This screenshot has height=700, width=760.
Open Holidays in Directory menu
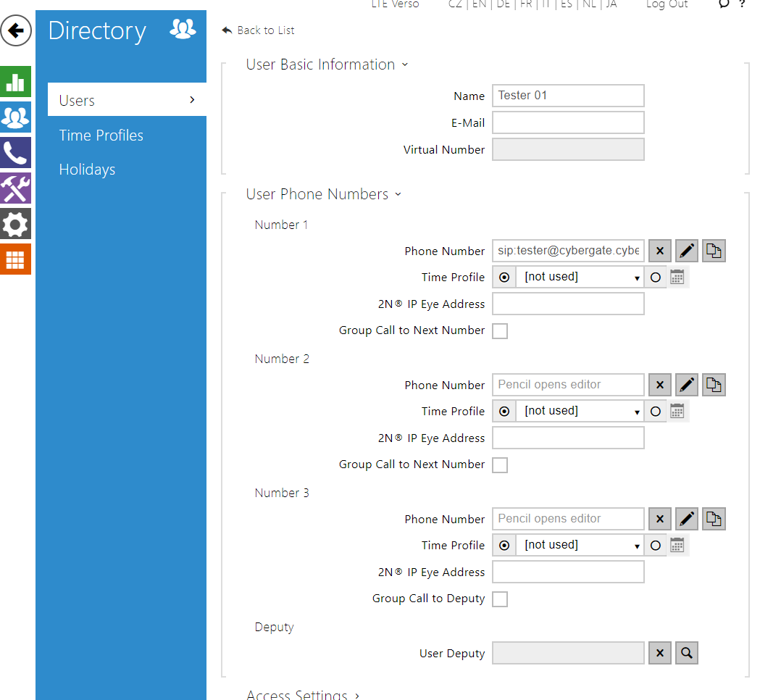87,170
